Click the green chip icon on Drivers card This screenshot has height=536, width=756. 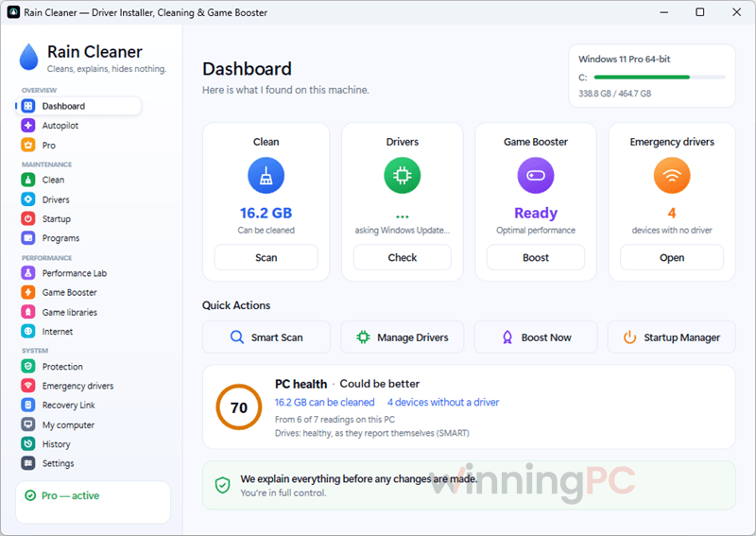tap(403, 176)
